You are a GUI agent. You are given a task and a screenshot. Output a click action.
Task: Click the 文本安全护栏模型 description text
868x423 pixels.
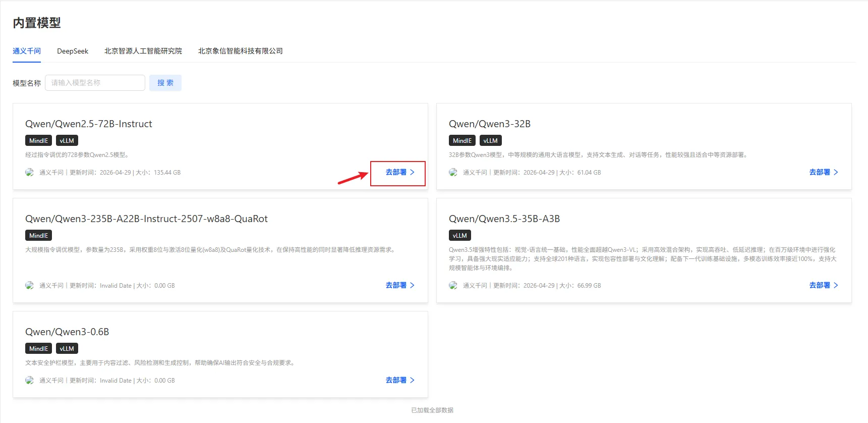coord(160,363)
